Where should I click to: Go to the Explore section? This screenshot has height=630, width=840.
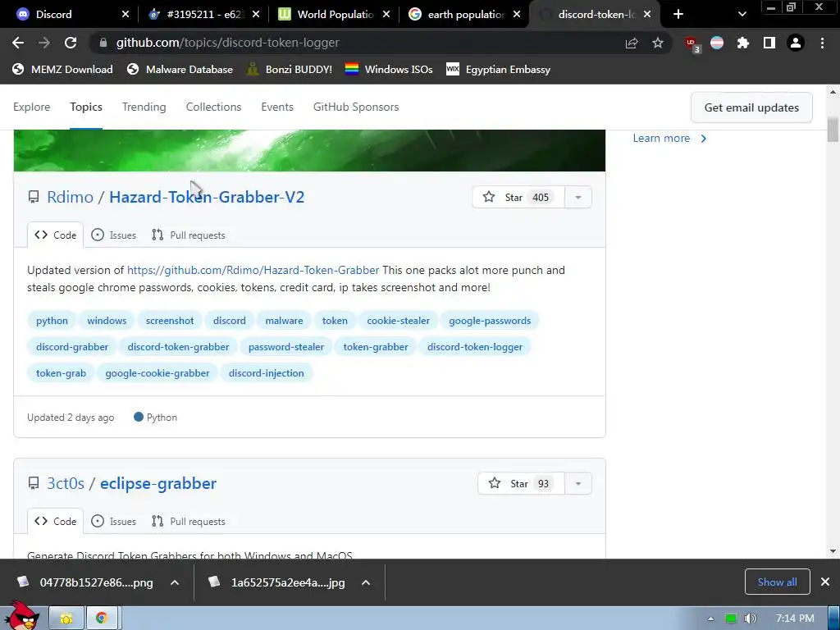(32, 107)
